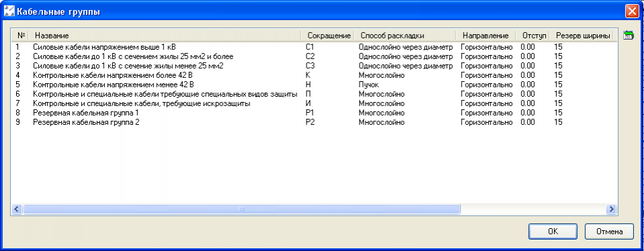Click the horizontal scrollbar left arrow
The height and width of the screenshot is (251, 644).
[17, 209]
